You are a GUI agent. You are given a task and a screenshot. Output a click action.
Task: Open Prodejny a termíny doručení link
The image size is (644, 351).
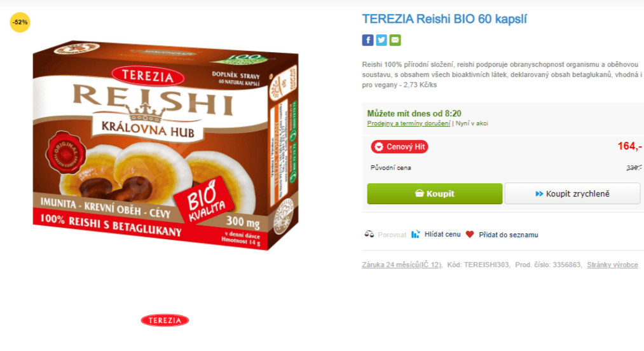click(409, 123)
